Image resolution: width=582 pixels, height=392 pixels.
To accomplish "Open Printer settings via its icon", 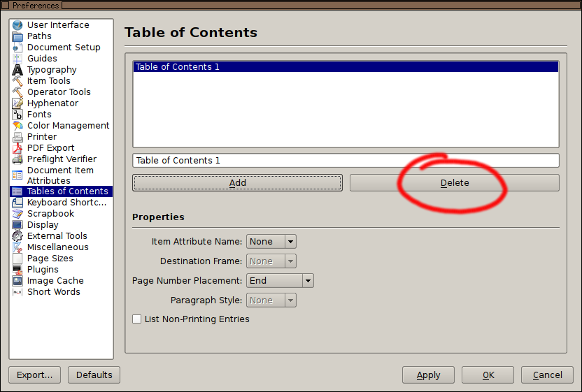I will tap(17, 137).
